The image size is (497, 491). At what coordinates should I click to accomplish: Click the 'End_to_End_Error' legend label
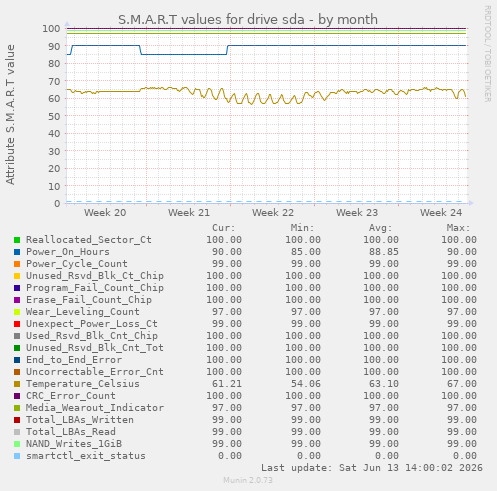[74, 360]
